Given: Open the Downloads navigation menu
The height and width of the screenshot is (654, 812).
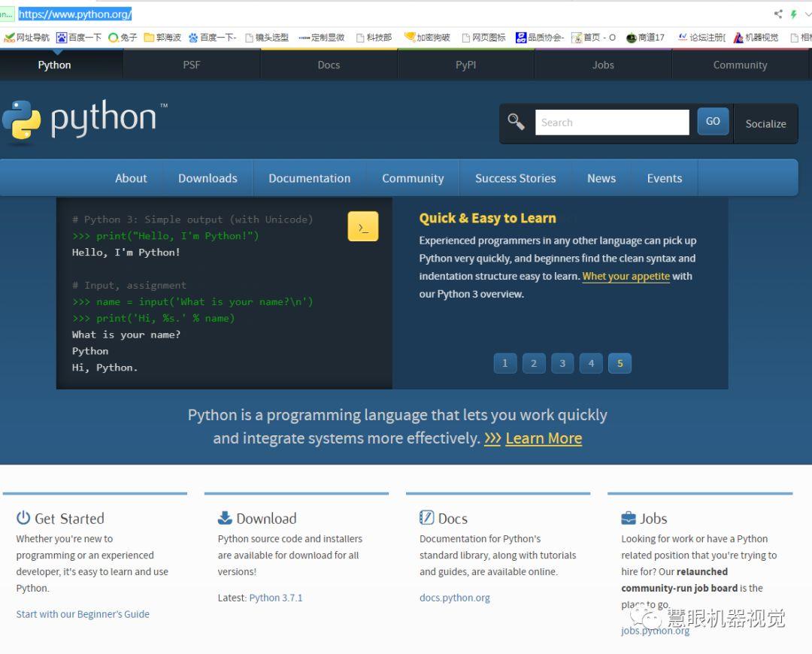Looking at the screenshot, I should (x=208, y=178).
